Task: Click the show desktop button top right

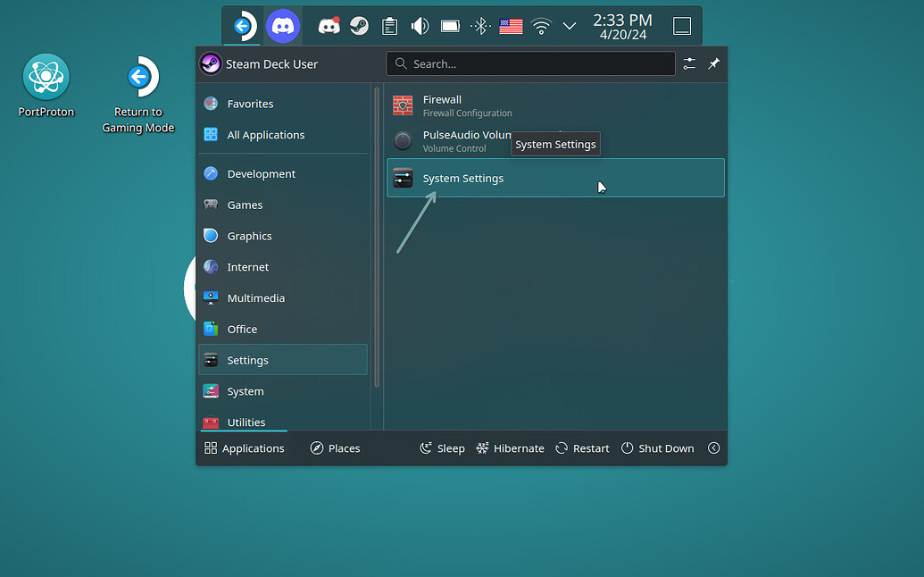Action: point(681,26)
